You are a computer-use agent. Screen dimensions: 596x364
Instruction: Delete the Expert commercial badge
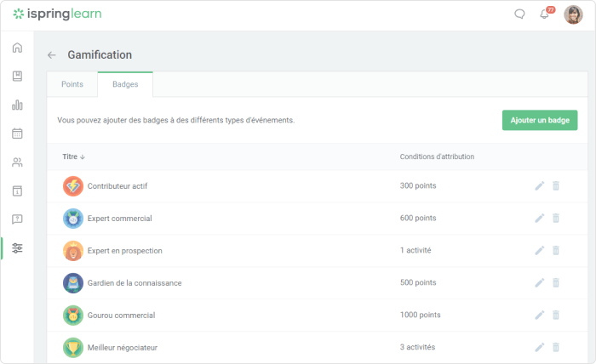(556, 218)
